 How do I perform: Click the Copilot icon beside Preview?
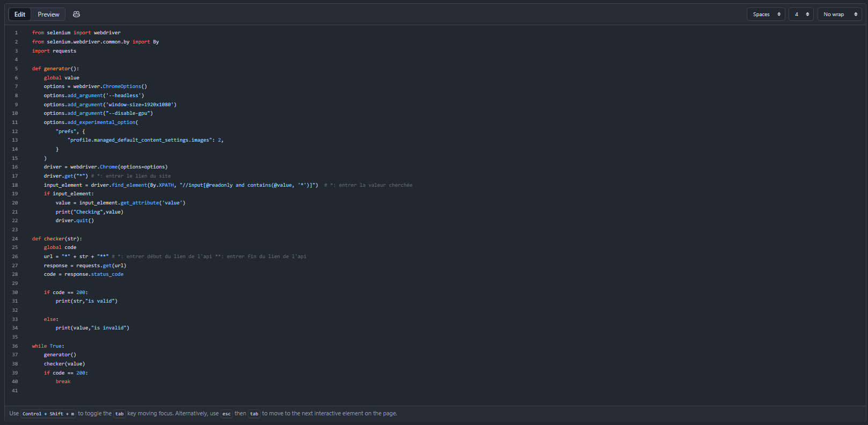76,14
